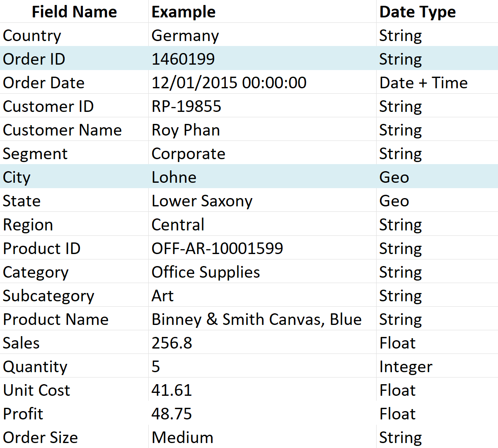Select the Country field name cell
This screenshot has height=448, width=498.
point(32,36)
